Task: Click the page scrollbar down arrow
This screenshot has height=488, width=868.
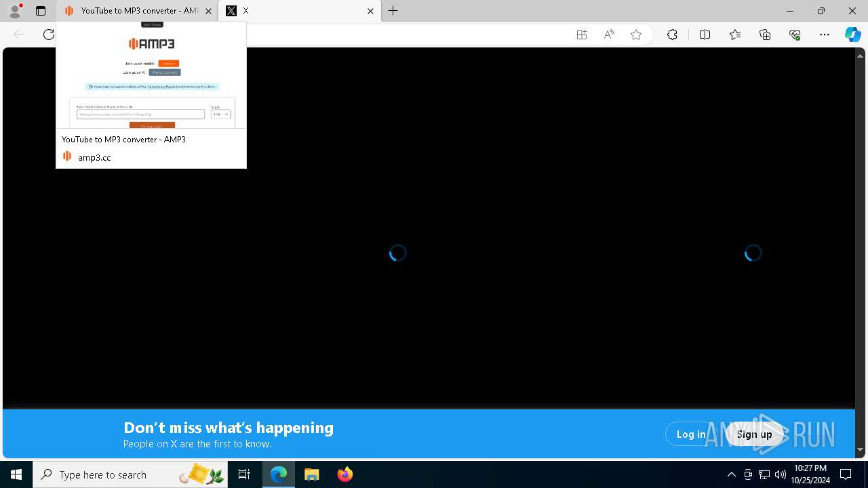Action: [861, 449]
